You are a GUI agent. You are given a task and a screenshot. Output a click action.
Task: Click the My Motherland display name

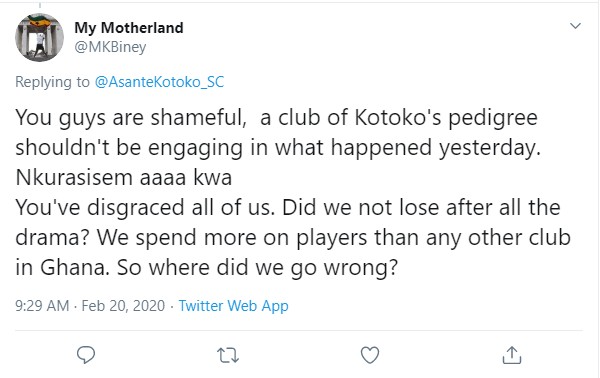tap(129, 28)
